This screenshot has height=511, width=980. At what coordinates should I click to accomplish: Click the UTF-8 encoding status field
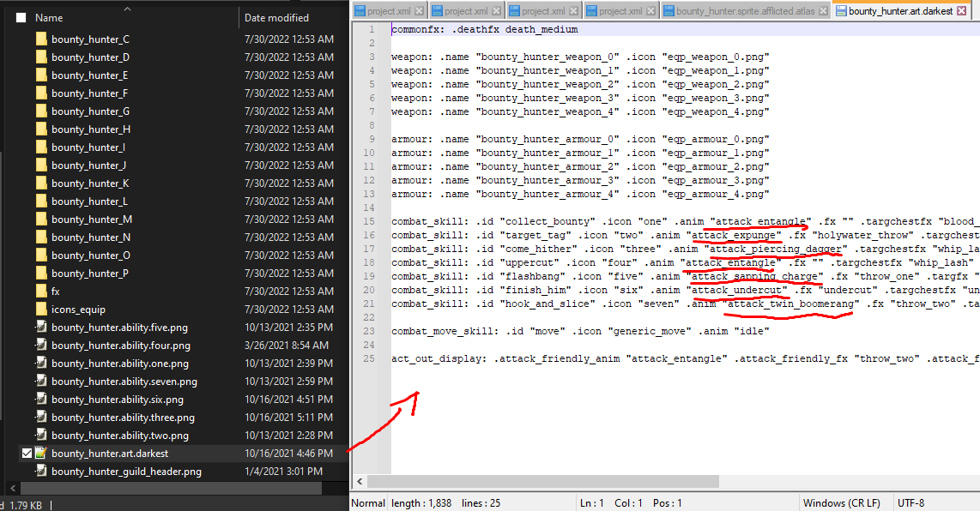(910, 503)
